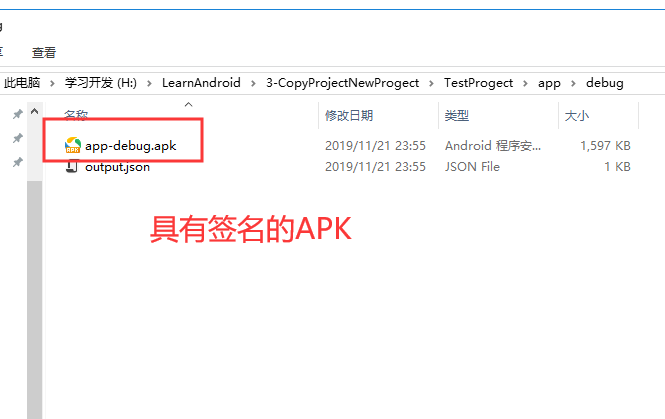Select the output.json file name

[x=117, y=167]
